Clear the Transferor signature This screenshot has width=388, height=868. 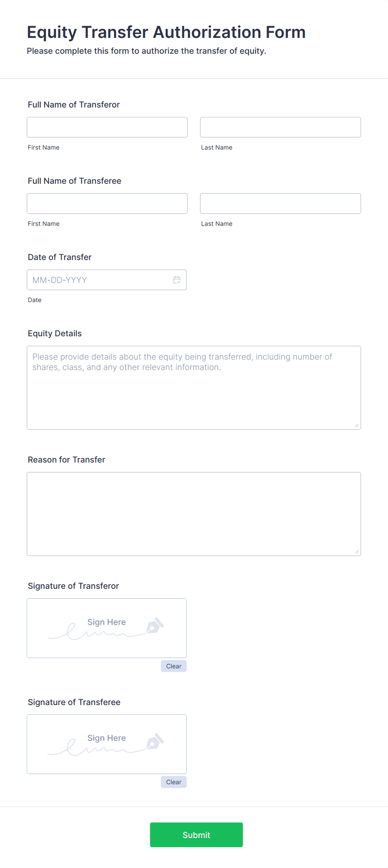(x=174, y=666)
